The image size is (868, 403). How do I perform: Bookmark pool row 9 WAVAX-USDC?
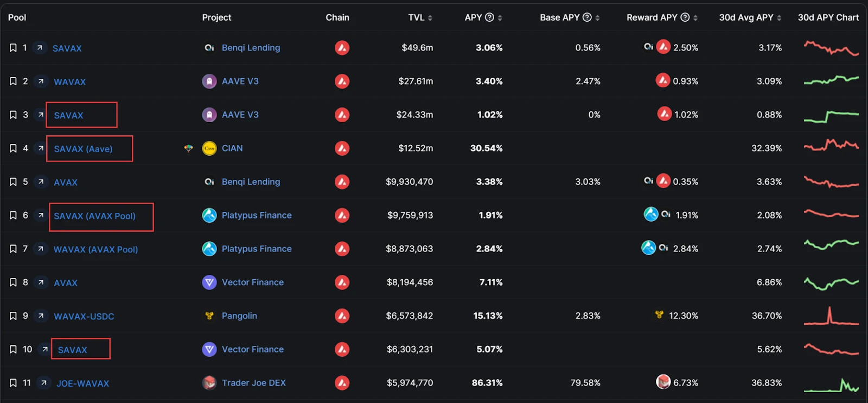[13, 316]
